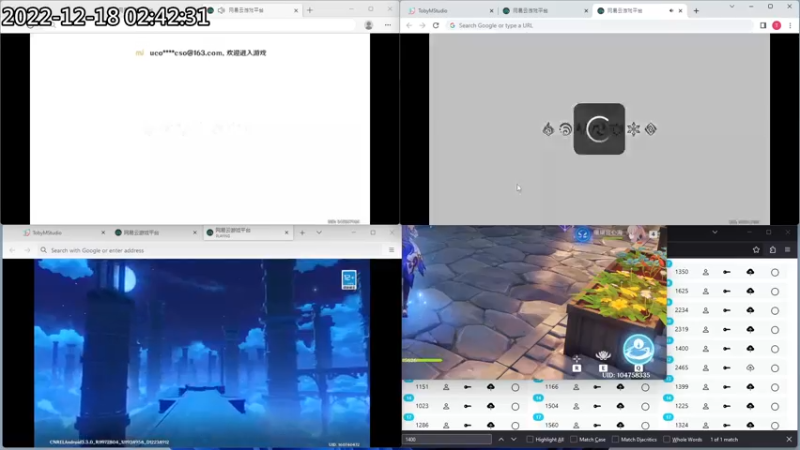Enable the Highlight All checkbox
The width and height of the screenshot is (800, 450).
coord(530,439)
